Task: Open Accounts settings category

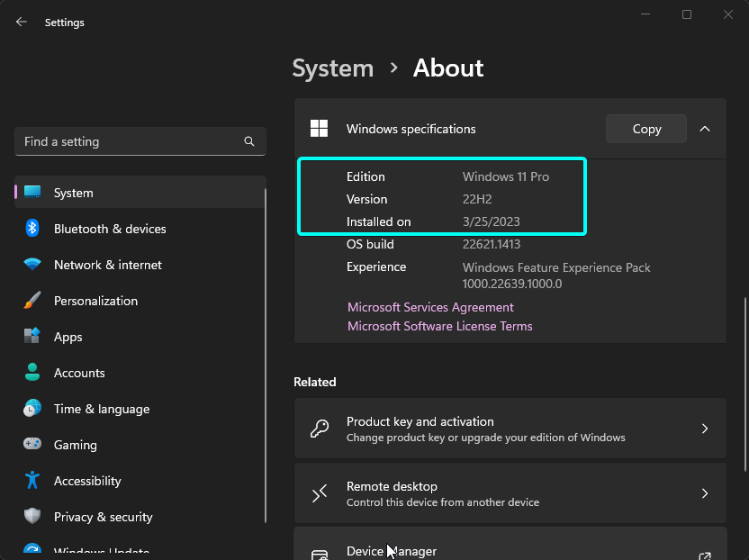Action: [140, 373]
